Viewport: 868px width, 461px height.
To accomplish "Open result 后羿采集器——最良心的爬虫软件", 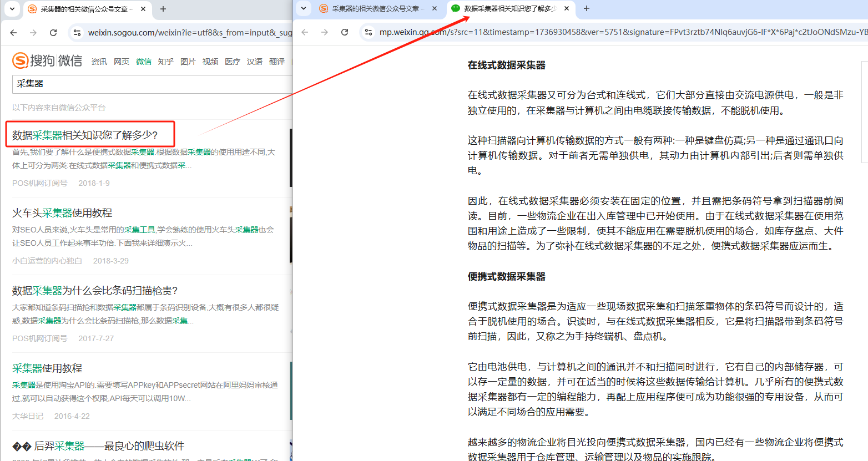I will (x=98, y=446).
